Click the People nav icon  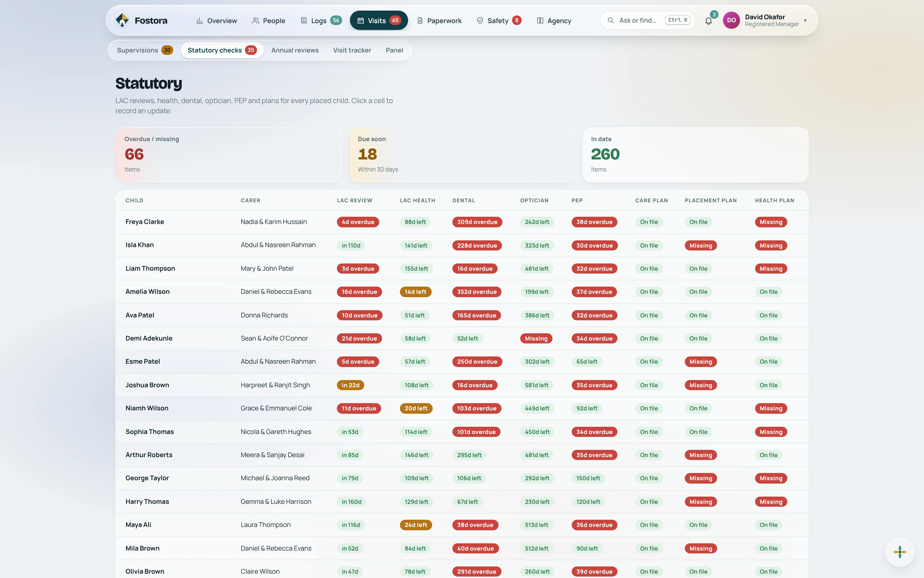pyautogui.click(x=256, y=21)
